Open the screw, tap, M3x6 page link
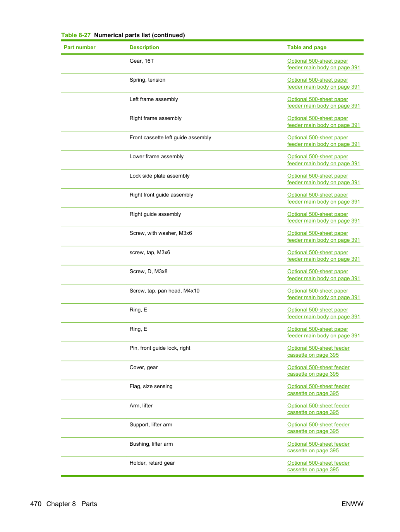Screen dimensions: 400x532 coord(323,256)
